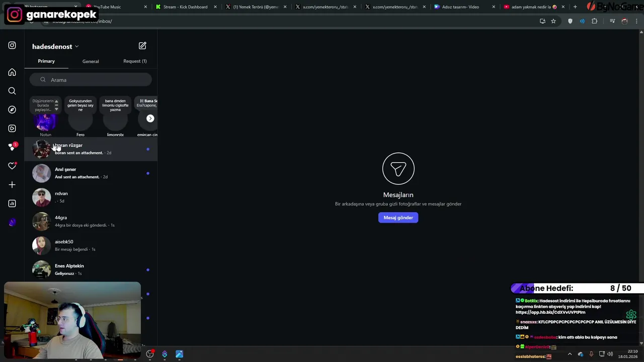Show hidden tray icons chevron

[x=570, y=354]
